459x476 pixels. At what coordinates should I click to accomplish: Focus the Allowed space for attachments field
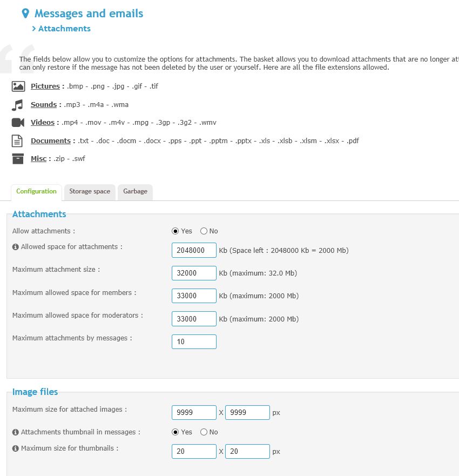pyautogui.click(x=194, y=250)
